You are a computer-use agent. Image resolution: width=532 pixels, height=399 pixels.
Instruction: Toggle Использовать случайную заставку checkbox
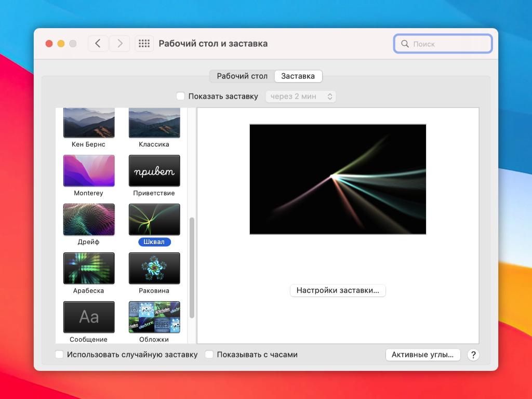[60, 355]
